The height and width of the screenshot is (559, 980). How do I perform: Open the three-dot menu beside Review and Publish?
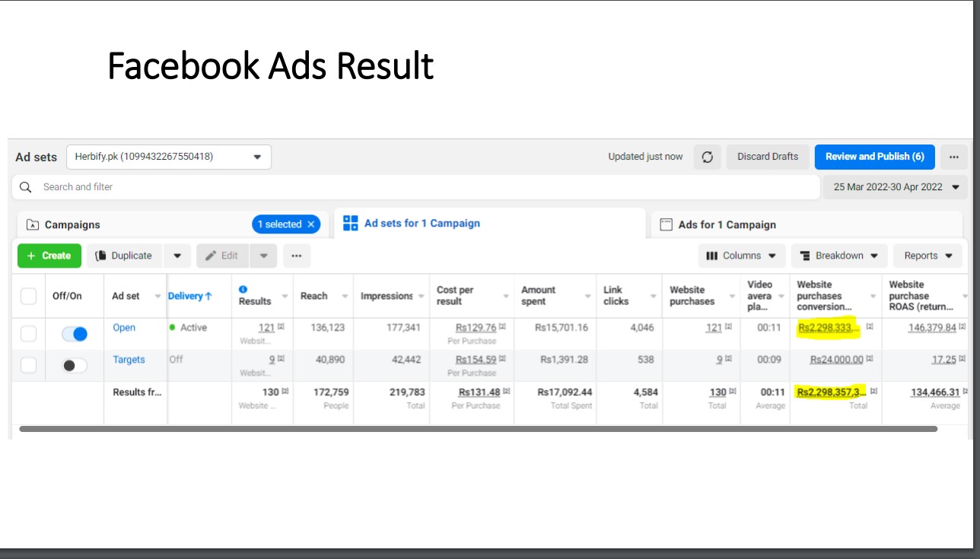tap(953, 157)
